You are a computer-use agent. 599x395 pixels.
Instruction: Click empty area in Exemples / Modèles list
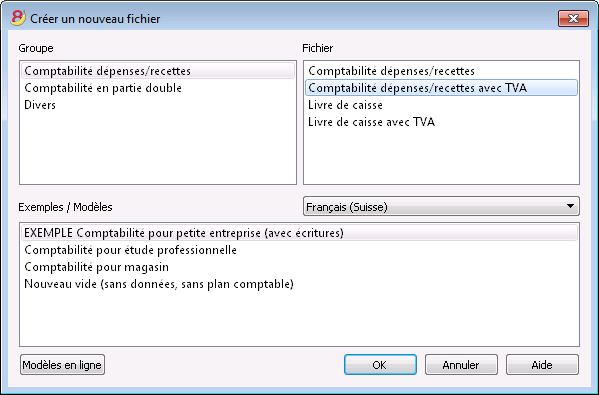pyautogui.click(x=300, y=319)
